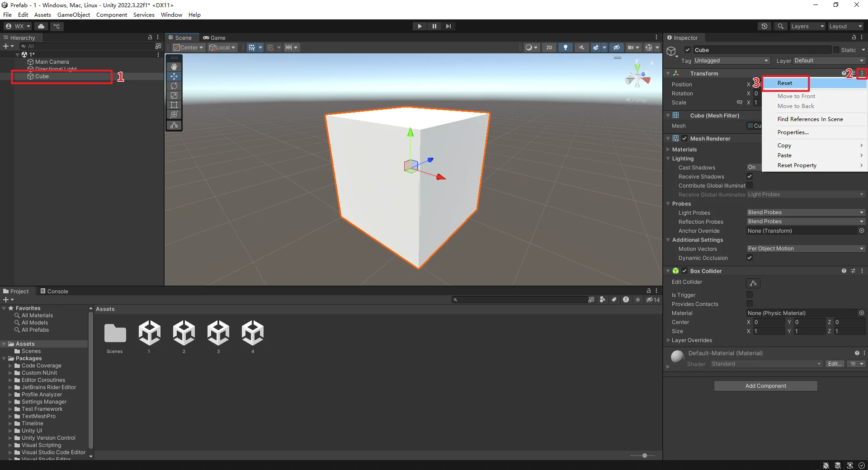Open Undo History icon in top toolbar
868x470 pixels.
764,26
